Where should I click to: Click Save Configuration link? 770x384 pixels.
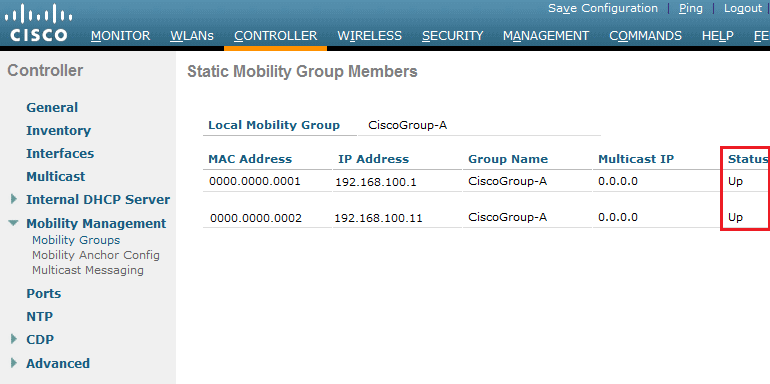[x=603, y=8]
